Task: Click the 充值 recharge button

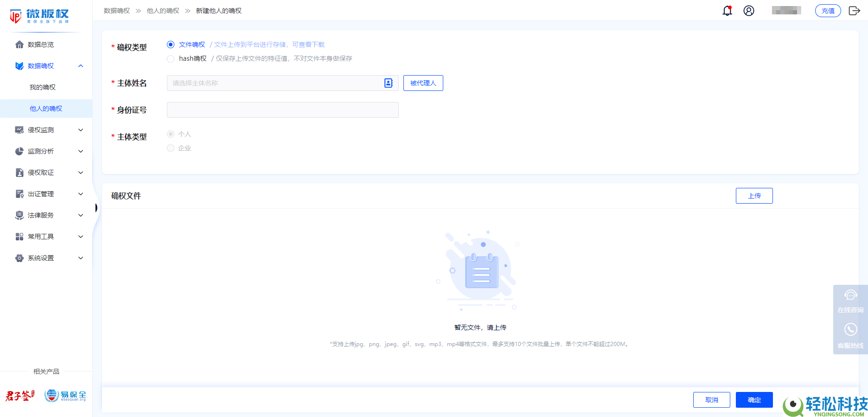Action: pyautogui.click(x=828, y=11)
